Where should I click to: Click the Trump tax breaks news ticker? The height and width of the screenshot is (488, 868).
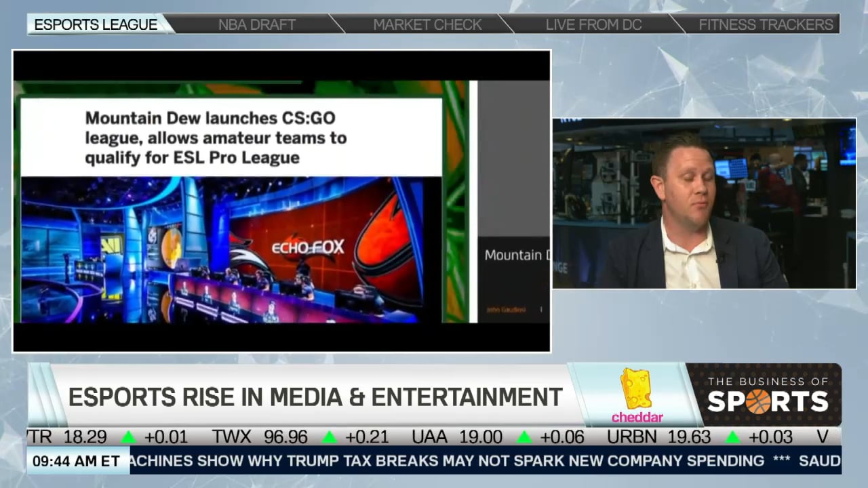tap(447, 462)
